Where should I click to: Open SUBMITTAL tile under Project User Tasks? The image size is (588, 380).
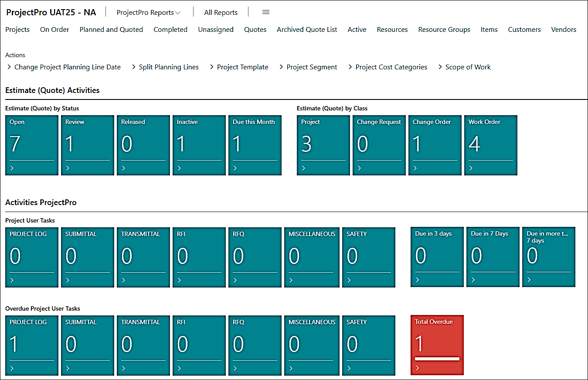coord(88,257)
